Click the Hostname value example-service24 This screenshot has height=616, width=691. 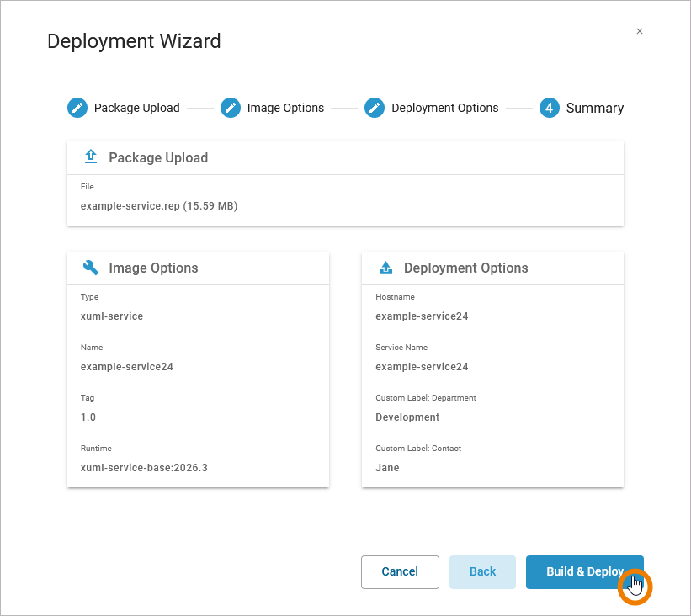tap(422, 316)
